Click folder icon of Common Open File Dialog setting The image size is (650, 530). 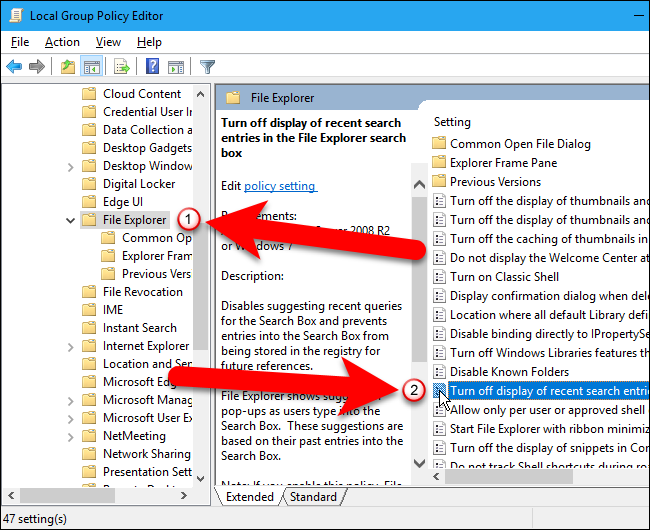(x=439, y=143)
